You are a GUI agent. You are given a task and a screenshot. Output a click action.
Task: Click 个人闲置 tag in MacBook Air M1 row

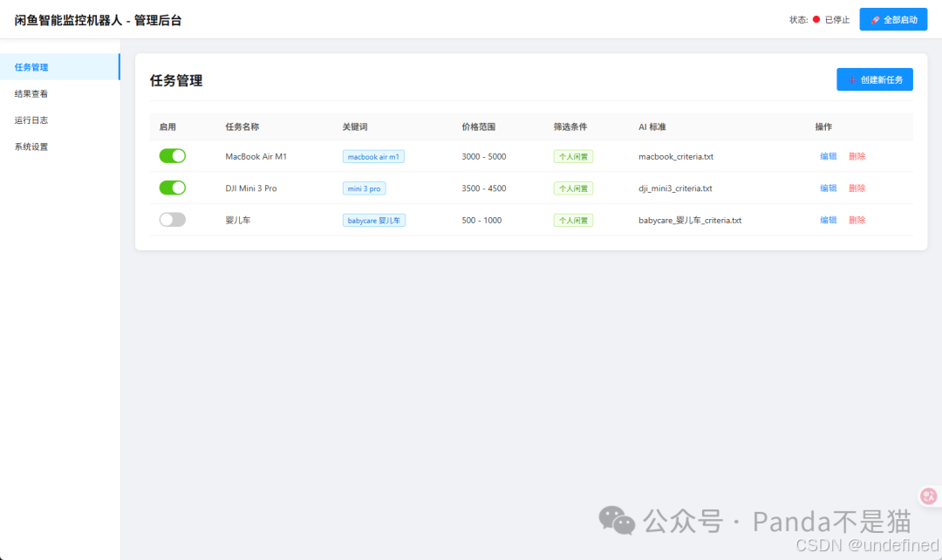click(x=573, y=157)
